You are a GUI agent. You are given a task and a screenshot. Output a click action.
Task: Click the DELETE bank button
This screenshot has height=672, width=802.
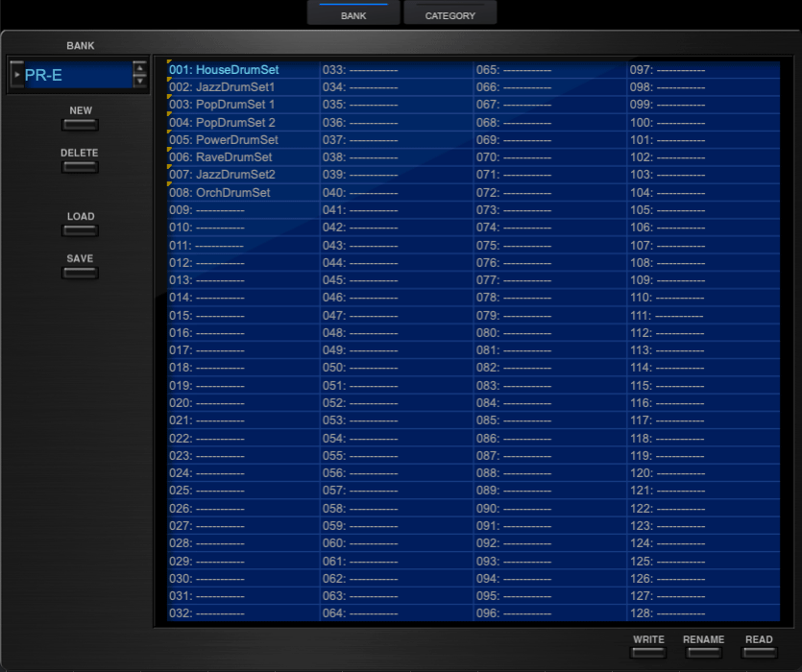pos(80,167)
